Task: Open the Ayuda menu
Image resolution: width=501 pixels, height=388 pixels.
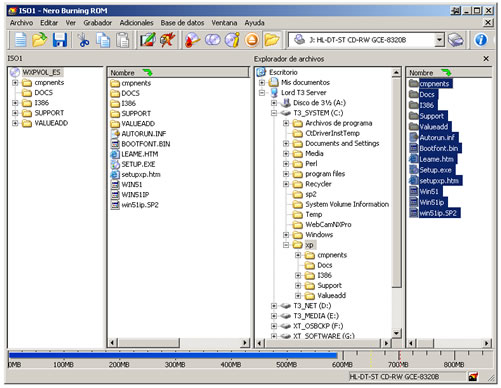Action: click(x=254, y=23)
